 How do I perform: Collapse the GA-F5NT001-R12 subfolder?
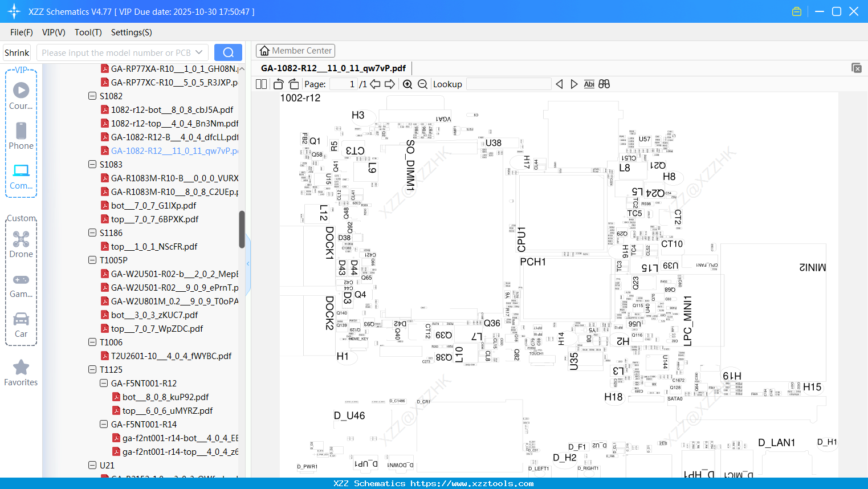coord(104,383)
